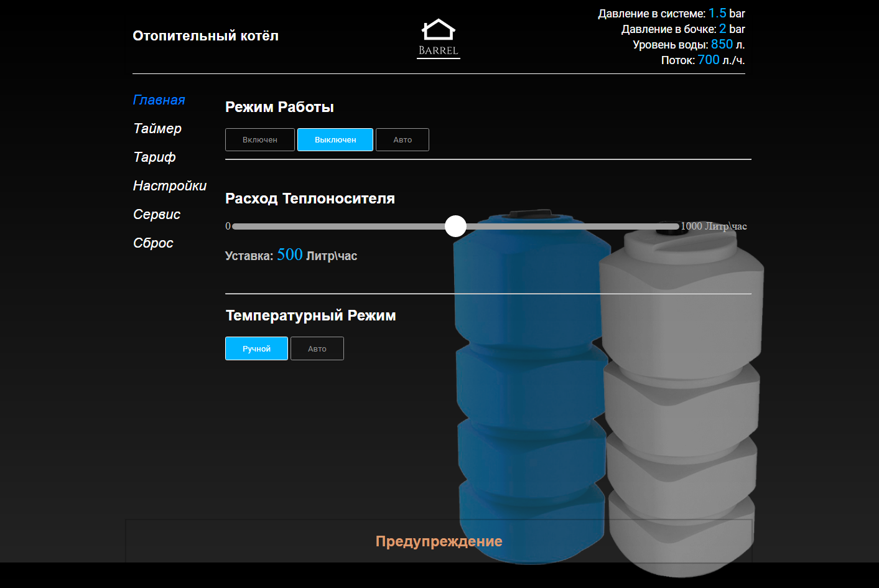The image size is (879, 588).
Task: Open the Тариф menu item
Action: (x=154, y=157)
